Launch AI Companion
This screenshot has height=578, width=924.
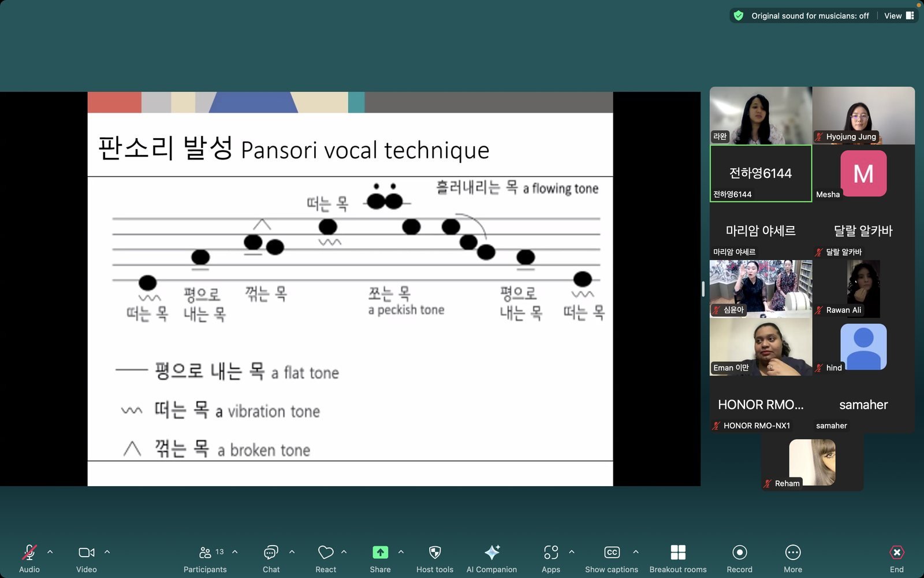coord(492,553)
